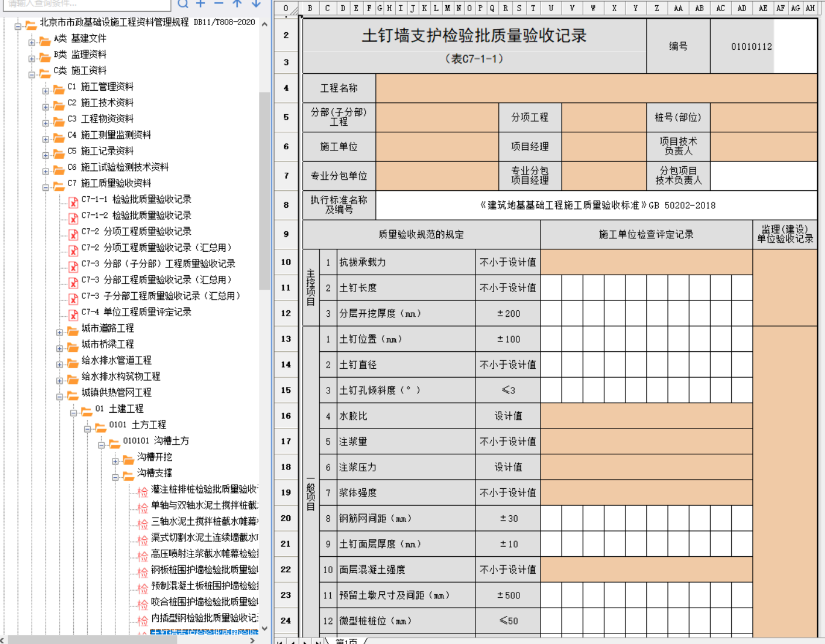Screen dimensions: 825x644
Task: Click the 施工单位 value cell
Action: pyautogui.click(x=437, y=146)
